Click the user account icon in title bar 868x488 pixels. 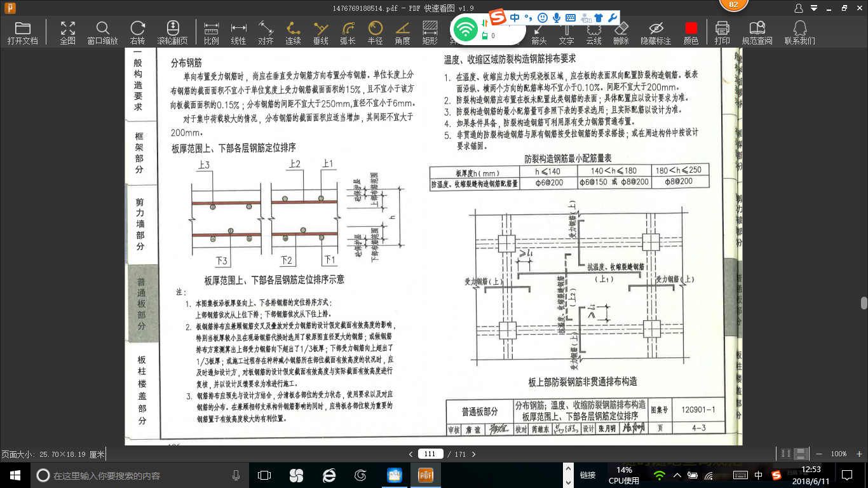point(799,8)
